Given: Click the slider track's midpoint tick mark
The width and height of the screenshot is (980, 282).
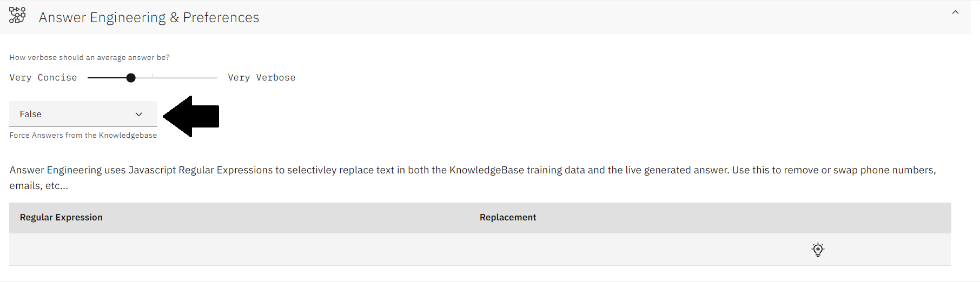Looking at the screenshot, I should (x=153, y=76).
